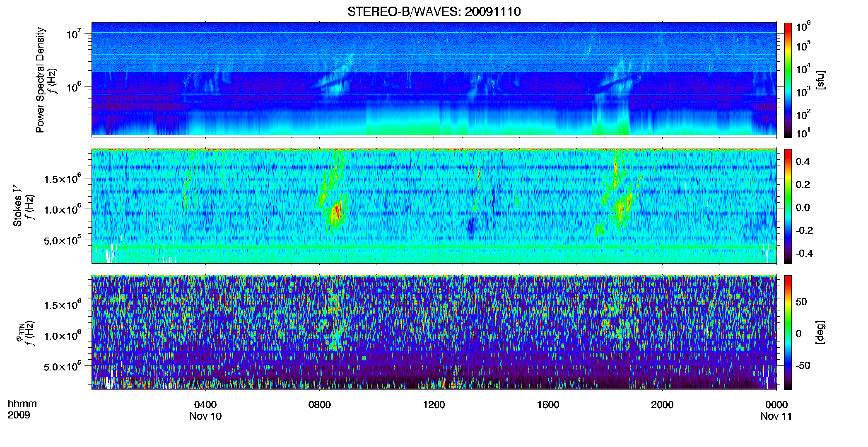Click the power spectral density spectrogram panel

(x=434, y=79)
